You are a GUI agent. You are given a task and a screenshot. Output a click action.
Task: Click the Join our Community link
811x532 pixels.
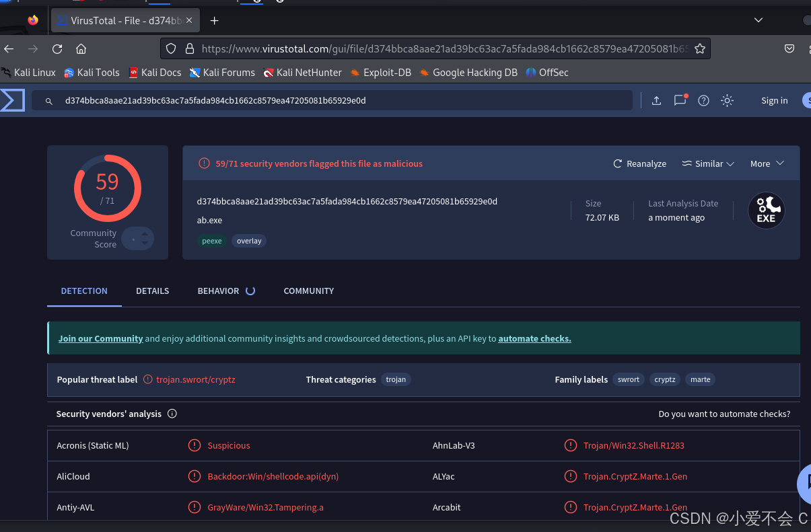pos(101,338)
